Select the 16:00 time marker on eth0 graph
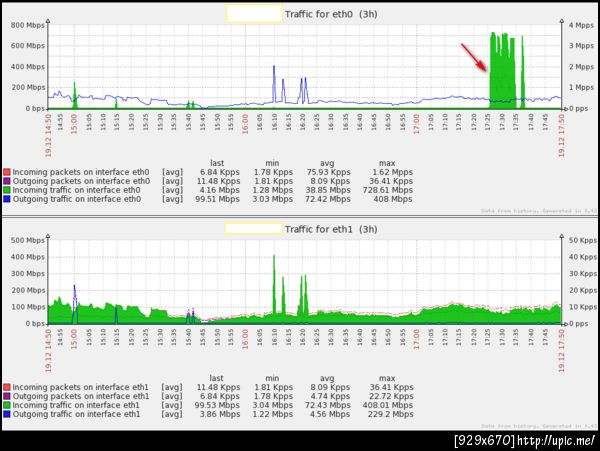Image resolution: width=600 pixels, height=451 pixels. pyautogui.click(x=245, y=124)
